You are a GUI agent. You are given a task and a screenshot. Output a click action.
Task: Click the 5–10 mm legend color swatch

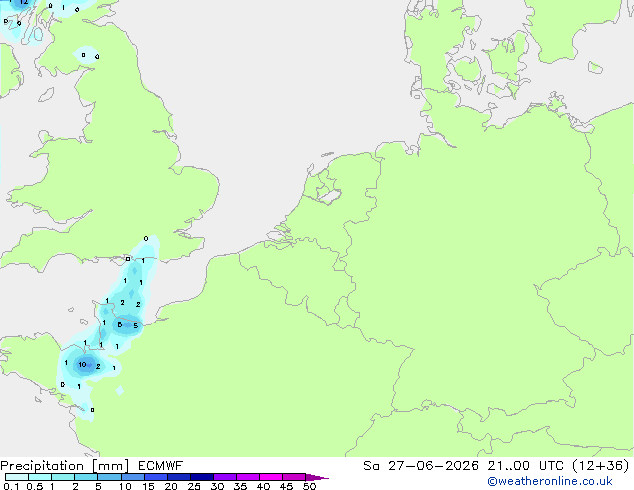[x=109, y=477]
